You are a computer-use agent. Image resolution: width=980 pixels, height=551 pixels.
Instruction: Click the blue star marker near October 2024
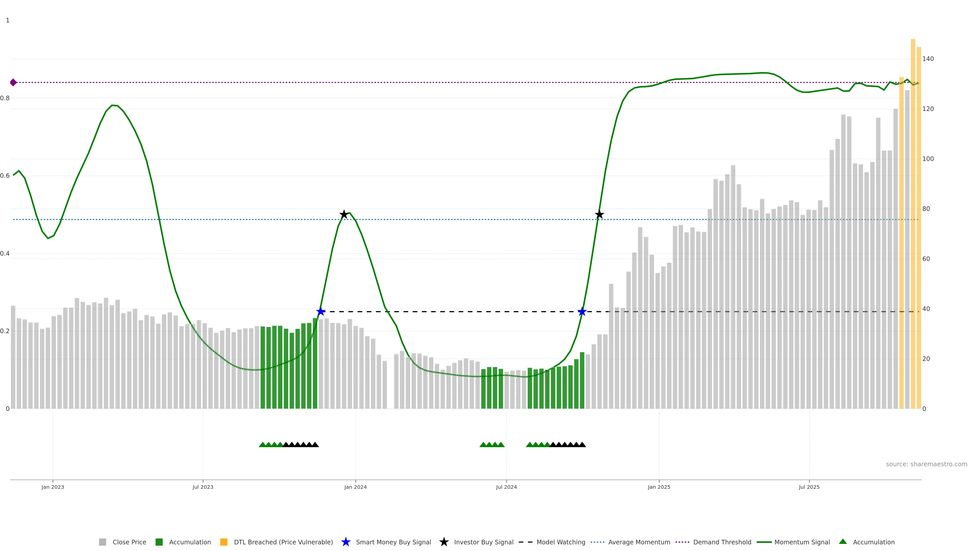pyautogui.click(x=582, y=312)
